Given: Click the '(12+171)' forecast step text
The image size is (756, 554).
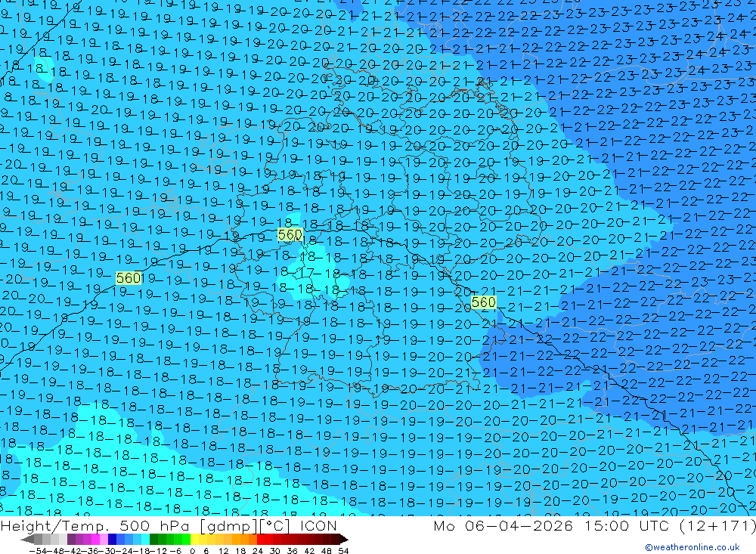Looking at the screenshot, I should click(717, 525).
